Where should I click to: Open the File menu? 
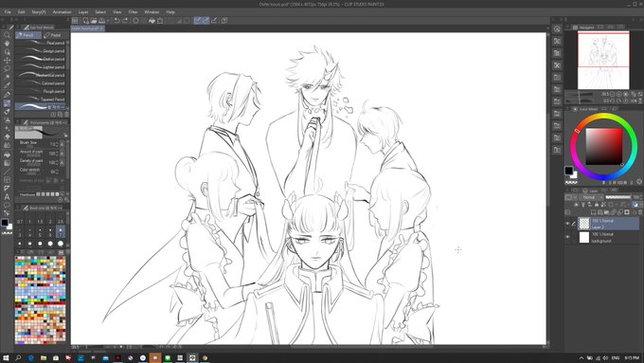(8, 12)
